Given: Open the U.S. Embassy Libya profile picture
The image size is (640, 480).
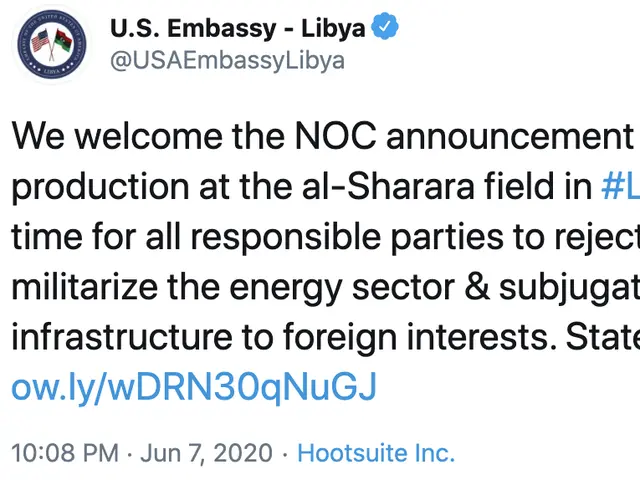Looking at the screenshot, I should (52, 44).
